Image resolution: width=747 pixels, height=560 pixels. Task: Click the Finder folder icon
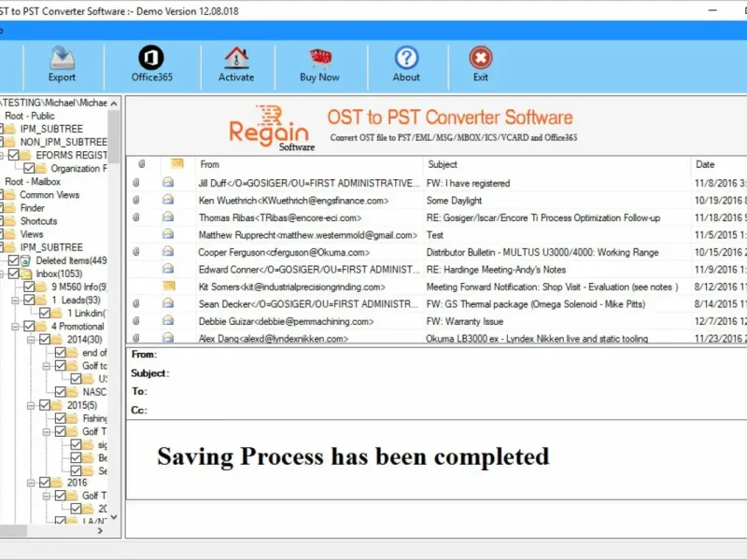[9, 208]
